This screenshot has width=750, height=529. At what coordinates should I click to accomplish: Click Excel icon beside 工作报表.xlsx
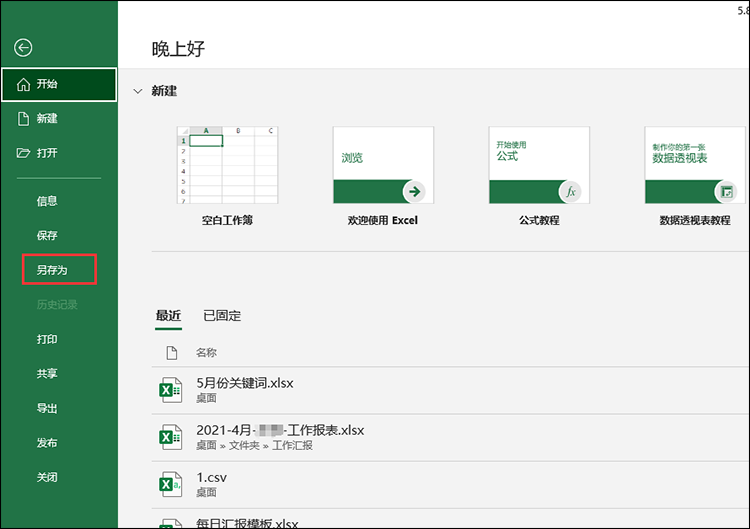[x=170, y=437]
